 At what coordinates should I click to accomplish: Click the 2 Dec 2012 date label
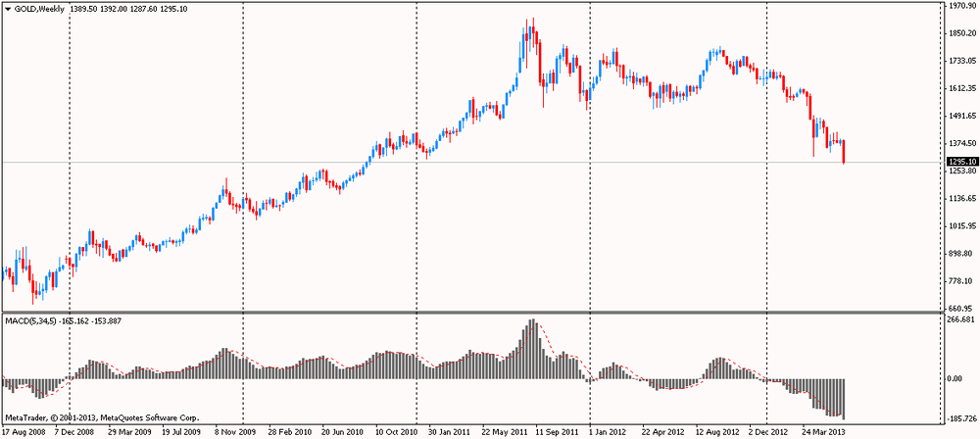point(770,431)
